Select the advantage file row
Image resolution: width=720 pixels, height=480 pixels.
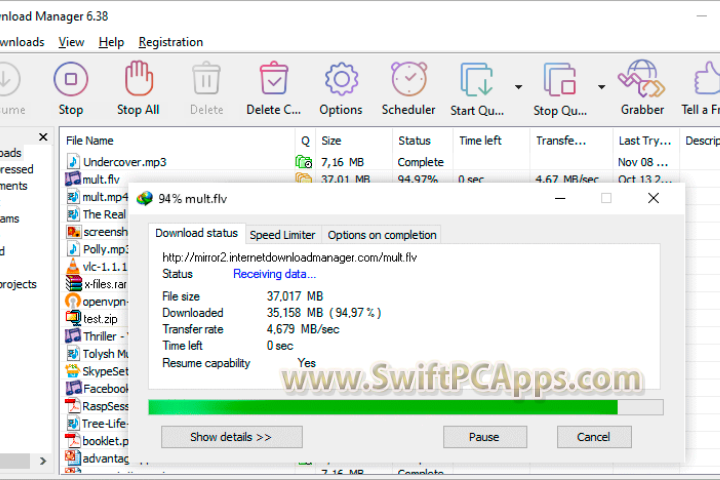96,458
